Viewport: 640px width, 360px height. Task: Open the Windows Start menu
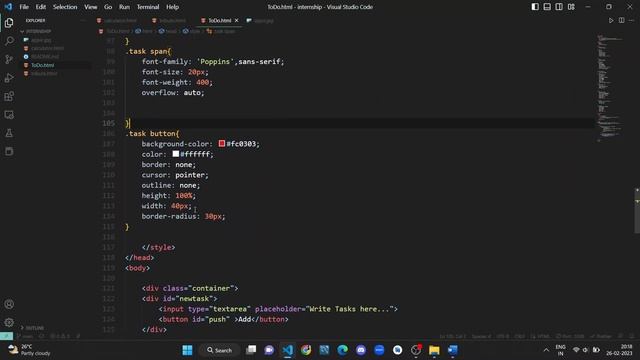pos(187,350)
